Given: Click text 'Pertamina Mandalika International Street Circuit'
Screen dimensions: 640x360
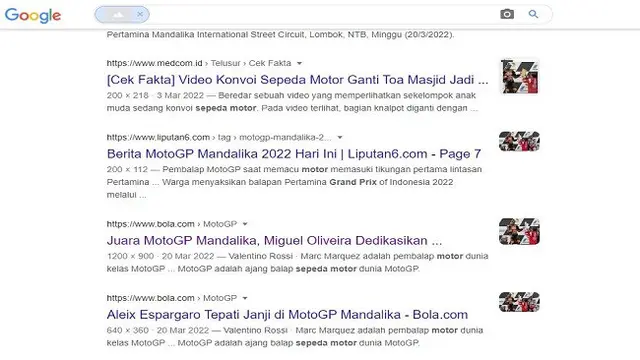Looking at the screenshot, I should point(207,35).
